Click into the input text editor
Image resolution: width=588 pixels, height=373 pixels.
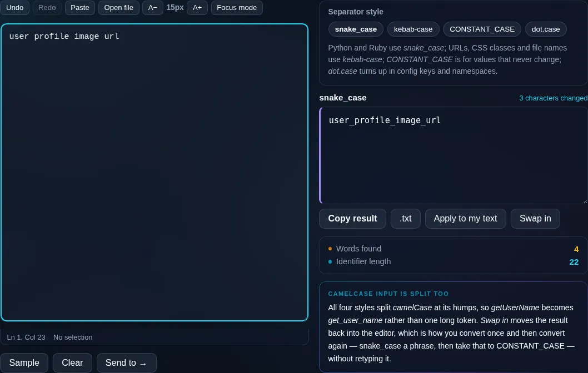tap(155, 172)
